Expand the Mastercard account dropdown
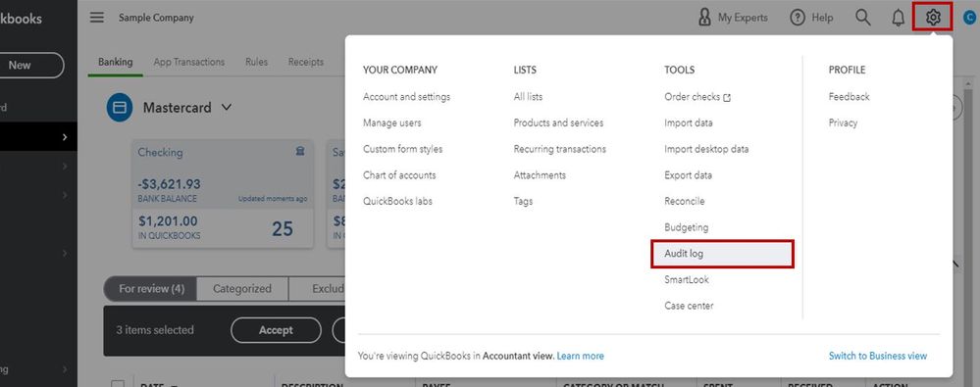The image size is (980, 387). pyautogui.click(x=227, y=108)
